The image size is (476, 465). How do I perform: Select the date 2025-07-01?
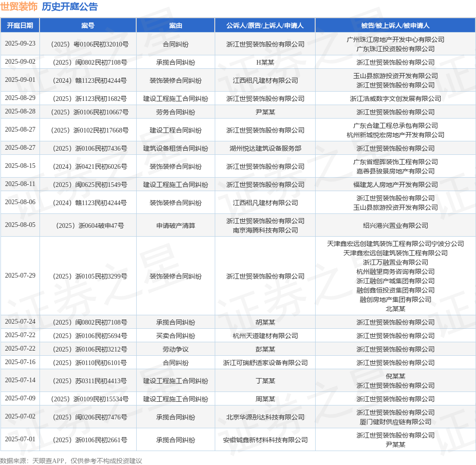click(x=20, y=439)
